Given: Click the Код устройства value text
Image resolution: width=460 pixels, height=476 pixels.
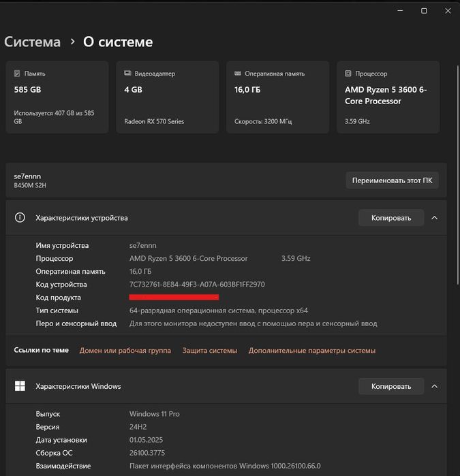Looking at the screenshot, I should (197, 285).
